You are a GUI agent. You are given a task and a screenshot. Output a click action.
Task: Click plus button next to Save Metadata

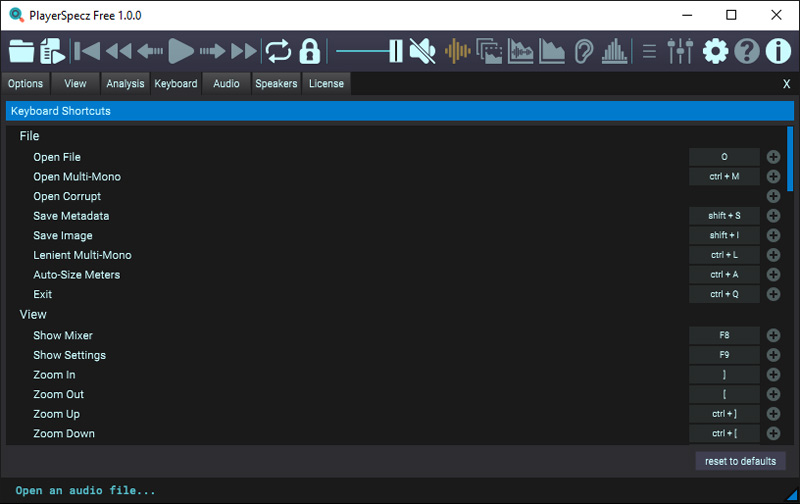pyautogui.click(x=773, y=216)
